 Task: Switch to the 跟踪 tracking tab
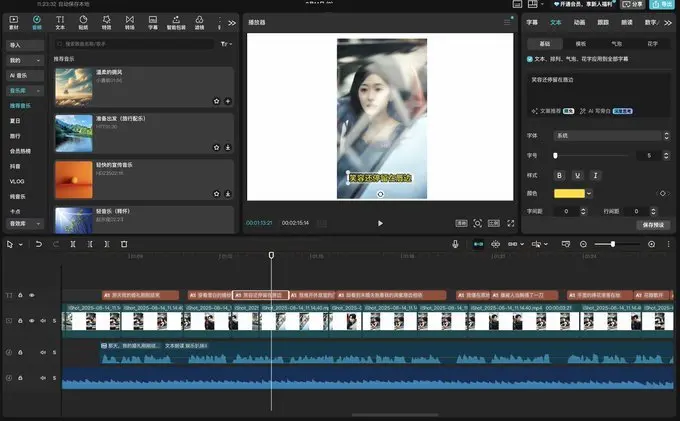tap(603, 23)
